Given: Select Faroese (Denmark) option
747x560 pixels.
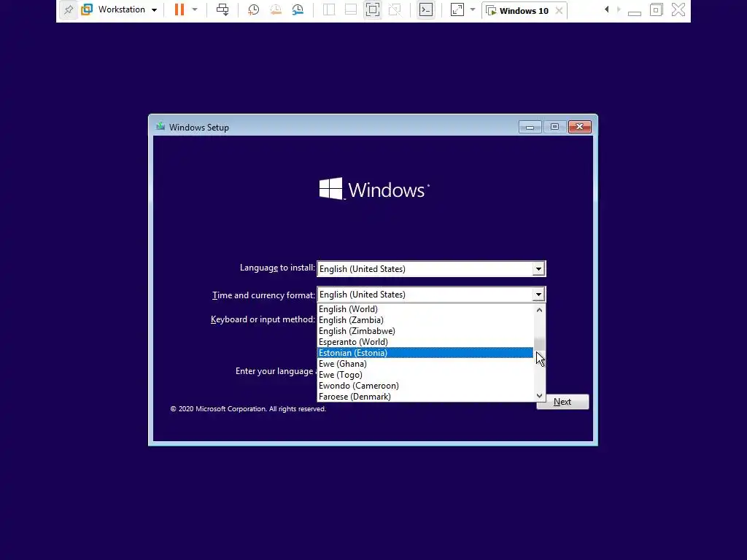Looking at the screenshot, I should [425, 397].
